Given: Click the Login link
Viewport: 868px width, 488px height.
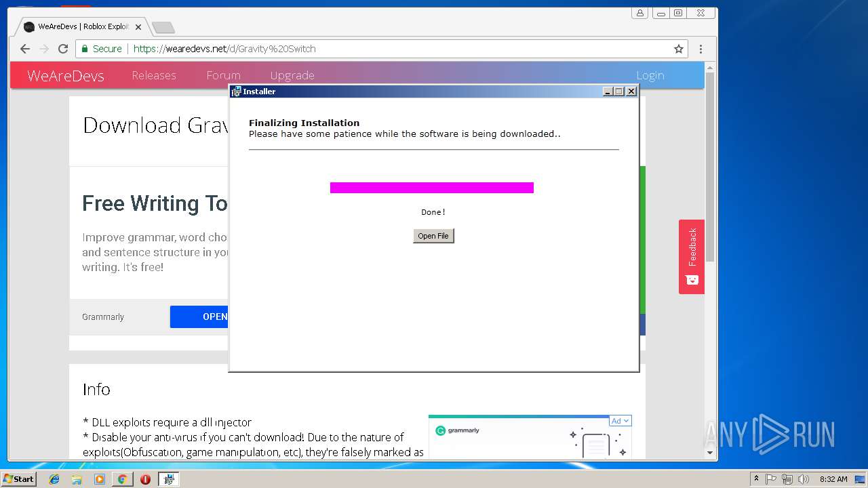Looking at the screenshot, I should point(650,75).
